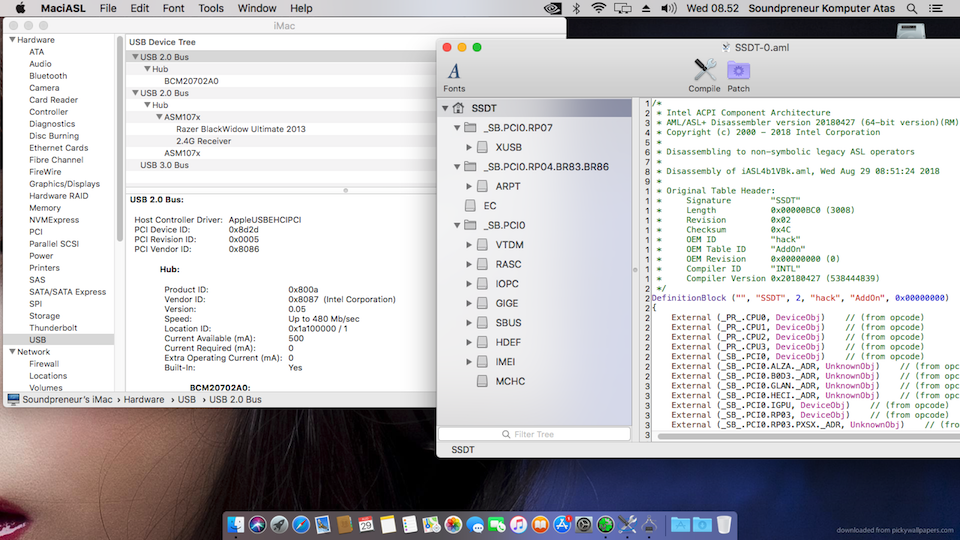Expand the VTDM tree node
The height and width of the screenshot is (540, 960).
pyautogui.click(x=469, y=245)
